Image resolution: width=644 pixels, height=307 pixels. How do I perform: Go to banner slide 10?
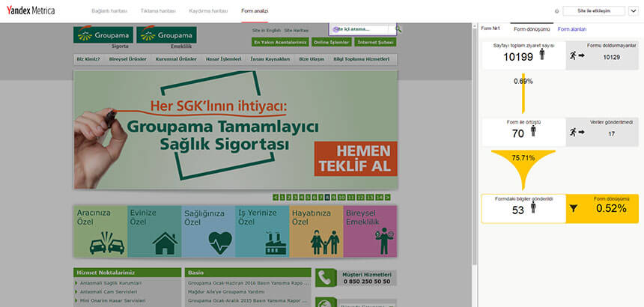pos(341,198)
